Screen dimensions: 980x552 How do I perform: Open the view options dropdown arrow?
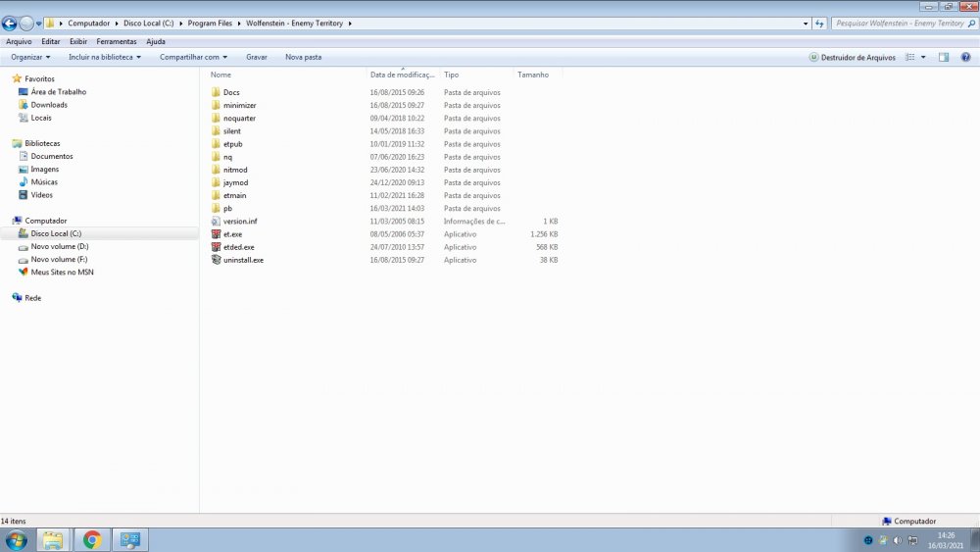(923, 57)
